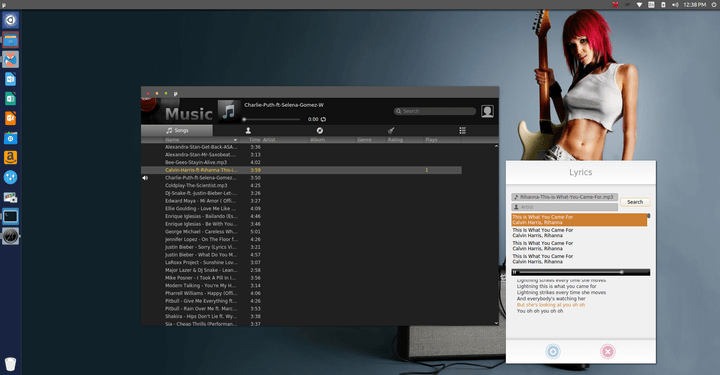Click the blue confirm circle in Lyrics

tap(553, 352)
